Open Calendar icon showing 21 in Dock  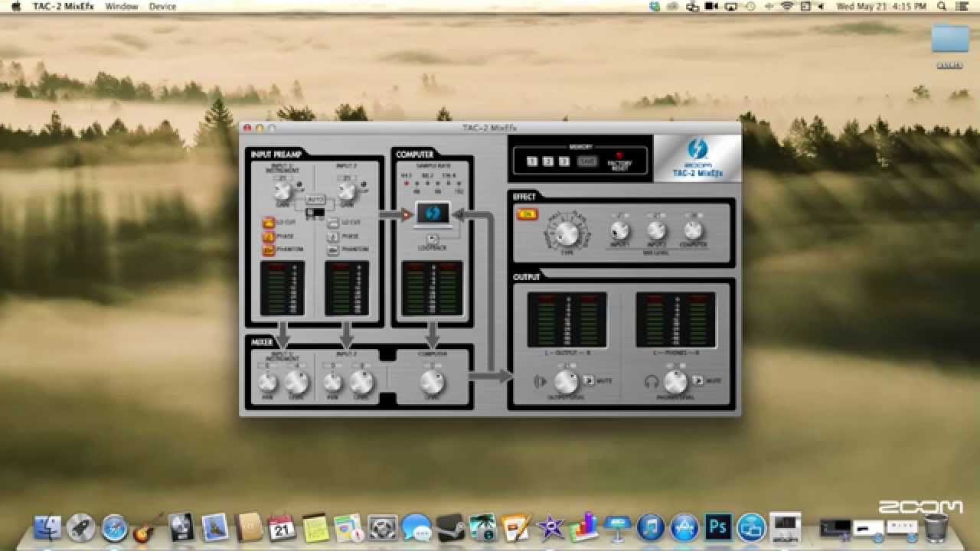pyautogui.click(x=282, y=527)
